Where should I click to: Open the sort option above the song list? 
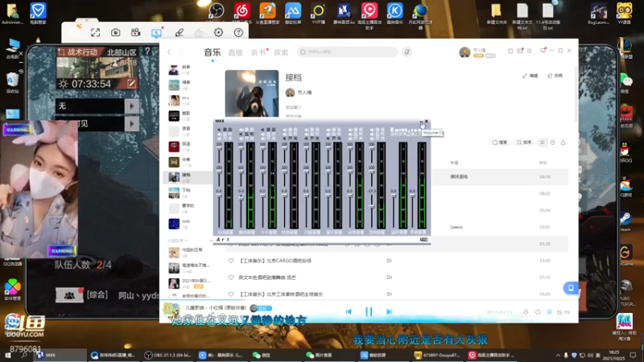pos(524,142)
